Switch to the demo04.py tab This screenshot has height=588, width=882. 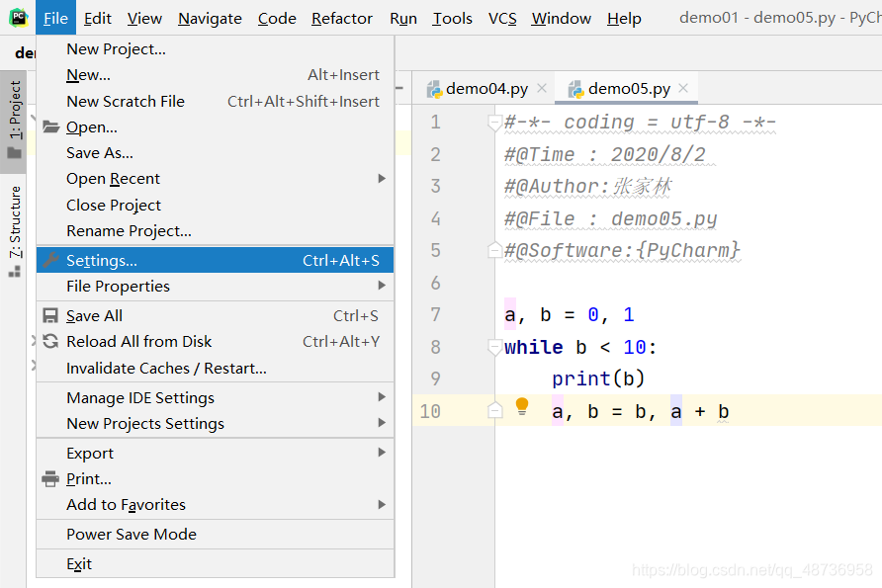point(485,88)
